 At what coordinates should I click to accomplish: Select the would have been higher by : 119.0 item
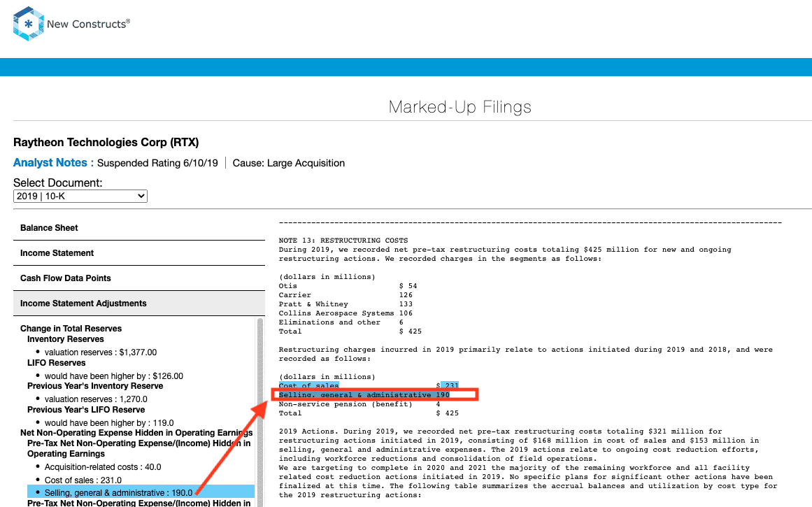109,423
